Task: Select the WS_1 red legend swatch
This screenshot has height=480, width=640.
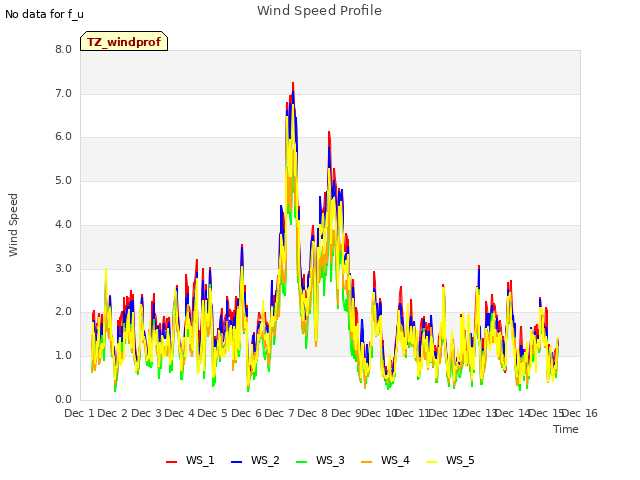Action: tap(171, 461)
